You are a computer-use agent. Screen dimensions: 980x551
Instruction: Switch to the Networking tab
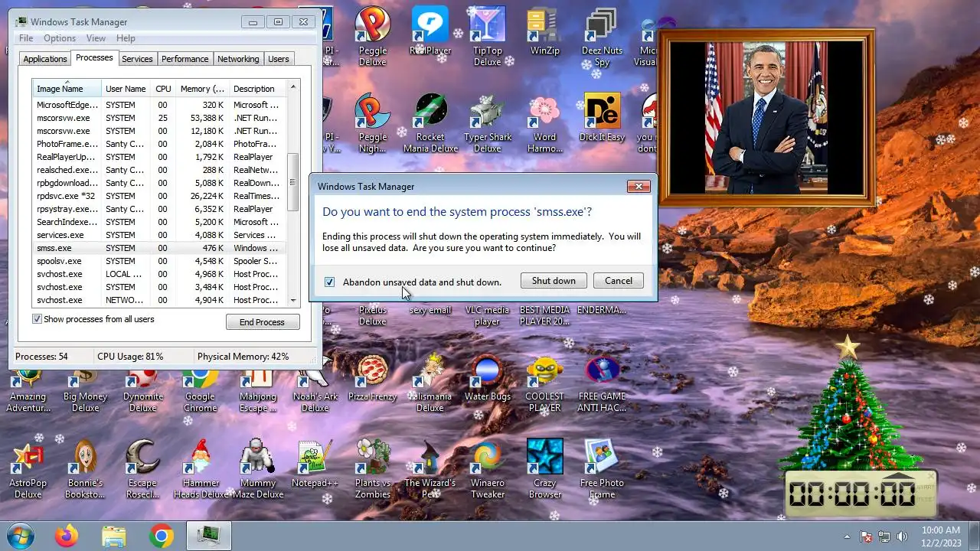click(x=238, y=59)
